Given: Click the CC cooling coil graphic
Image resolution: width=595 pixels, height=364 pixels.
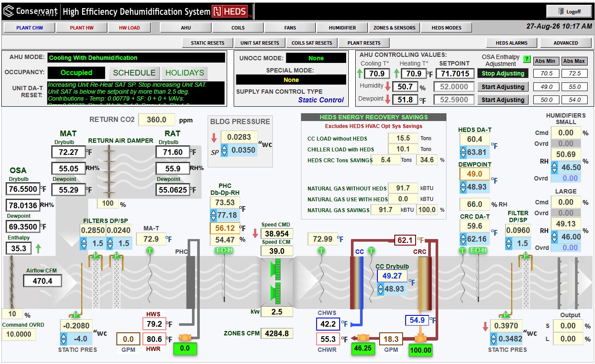Looking at the screenshot, I should 357,282.
